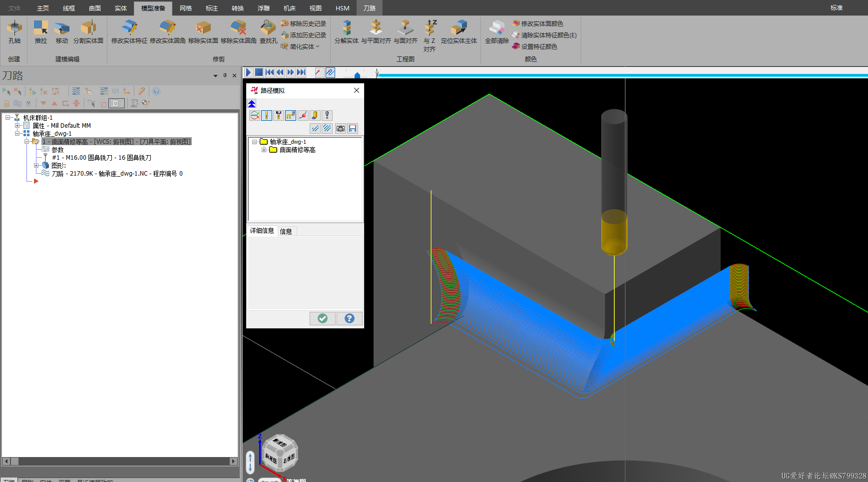Click the camera snapshot icon in 路径模拟

coord(341,128)
